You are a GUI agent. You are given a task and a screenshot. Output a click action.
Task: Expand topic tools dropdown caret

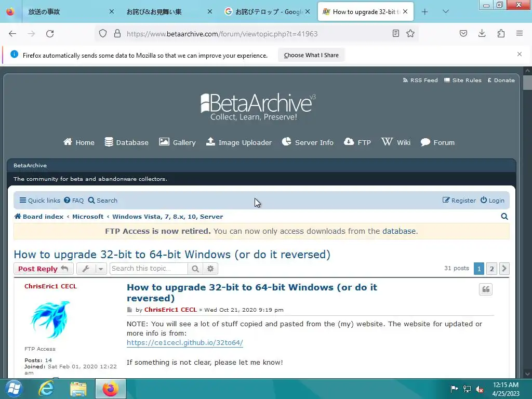click(101, 269)
